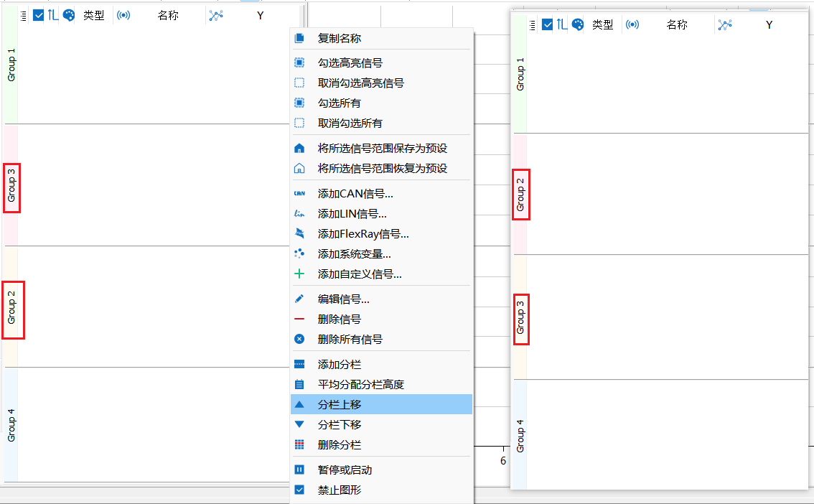Click the sort arrows icon in right panel header
The width and height of the screenshot is (814, 504).
(562, 24)
